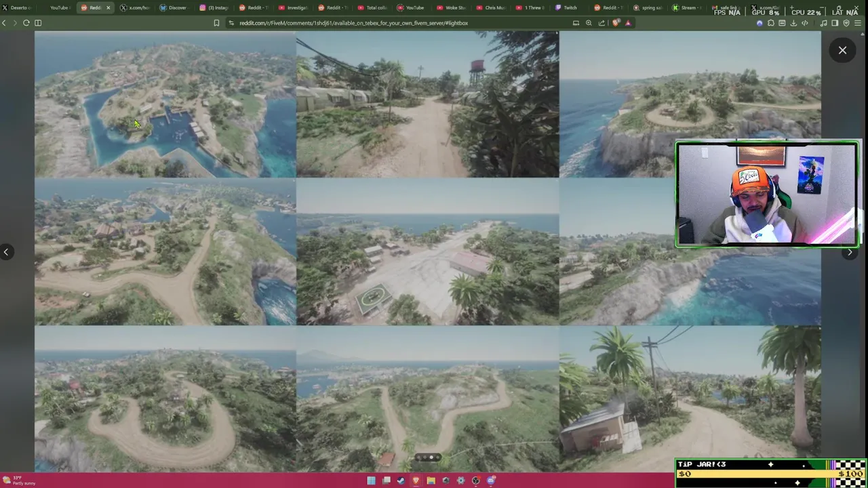Open the Windows Start menu
Image resolution: width=868 pixels, height=488 pixels.
pyautogui.click(x=371, y=481)
